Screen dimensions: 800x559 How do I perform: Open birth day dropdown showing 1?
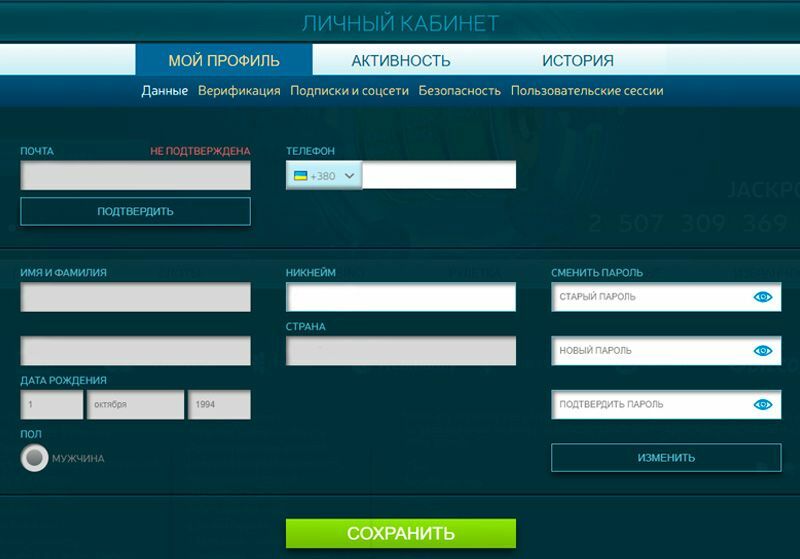(52, 404)
